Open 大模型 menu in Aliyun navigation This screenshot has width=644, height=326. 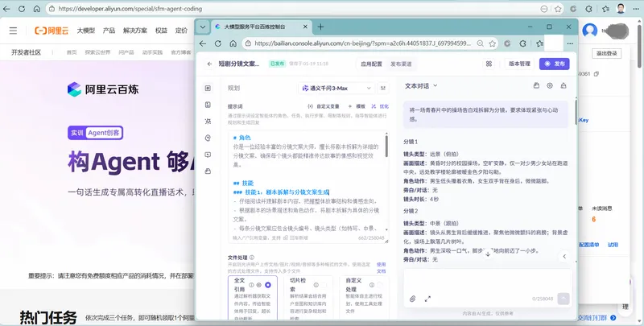pos(86,31)
